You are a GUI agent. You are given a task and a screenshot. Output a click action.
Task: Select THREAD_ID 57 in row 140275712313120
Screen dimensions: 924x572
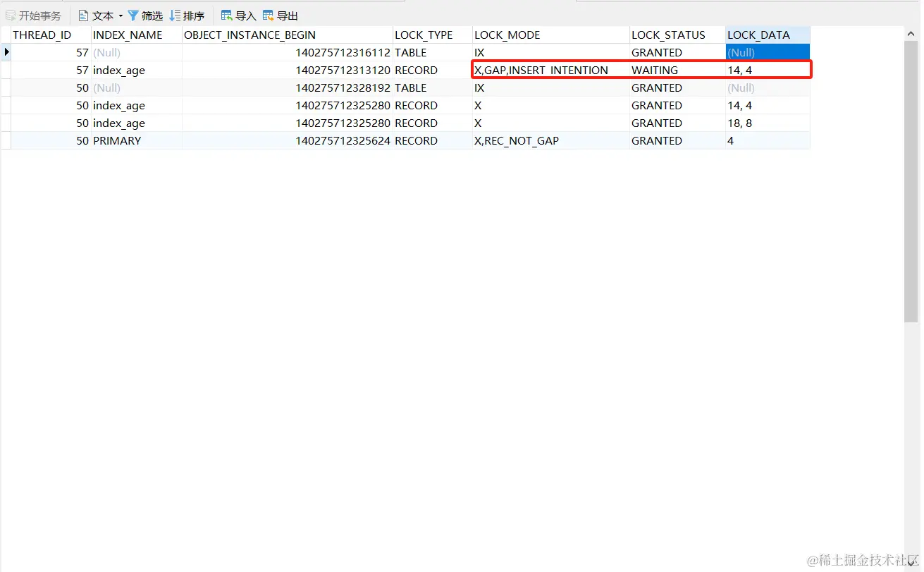[51, 70]
